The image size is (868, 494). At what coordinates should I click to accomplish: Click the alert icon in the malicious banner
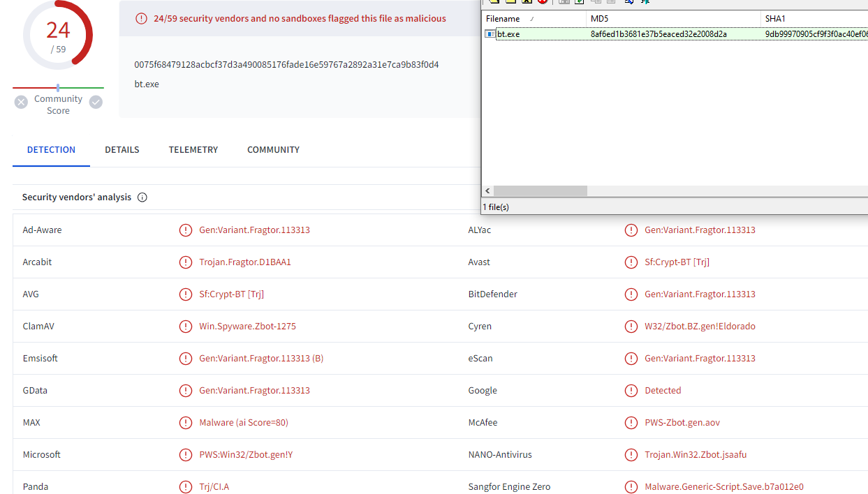[x=142, y=19]
